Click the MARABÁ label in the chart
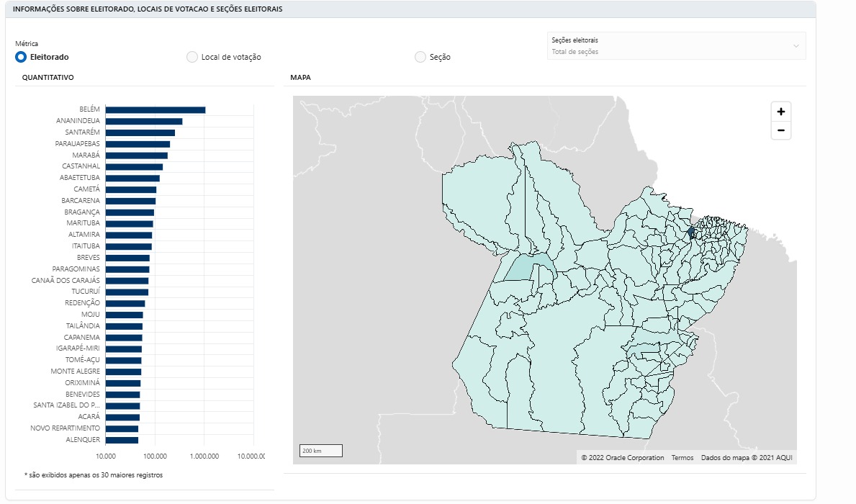 86,155
